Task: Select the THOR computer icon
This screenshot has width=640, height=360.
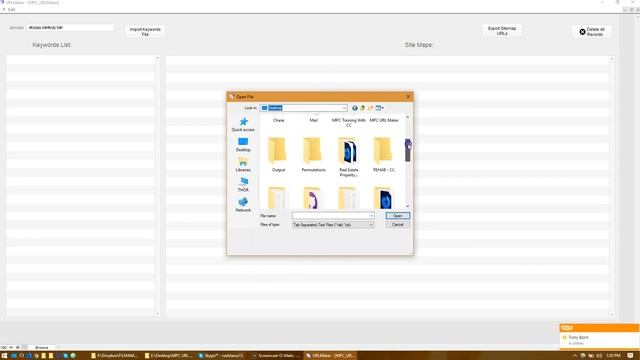Action: (243, 185)
